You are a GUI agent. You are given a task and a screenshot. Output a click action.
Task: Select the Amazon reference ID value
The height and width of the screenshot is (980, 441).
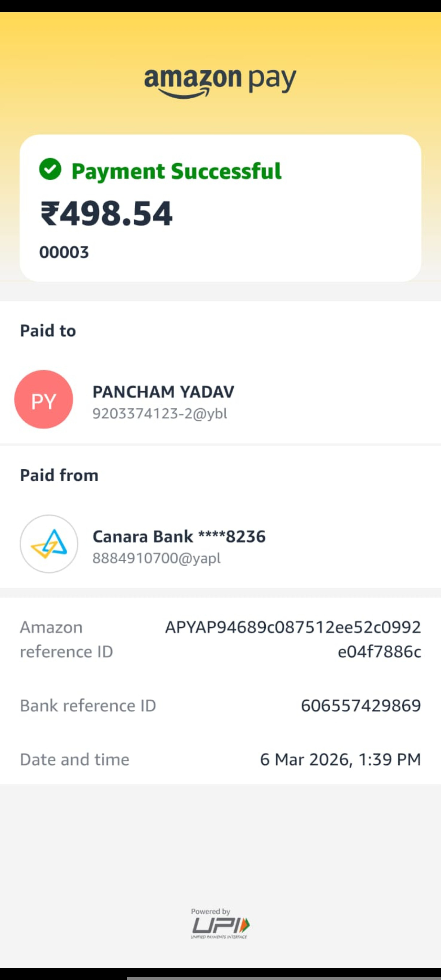pyautogui.click(x=293, y=639)
